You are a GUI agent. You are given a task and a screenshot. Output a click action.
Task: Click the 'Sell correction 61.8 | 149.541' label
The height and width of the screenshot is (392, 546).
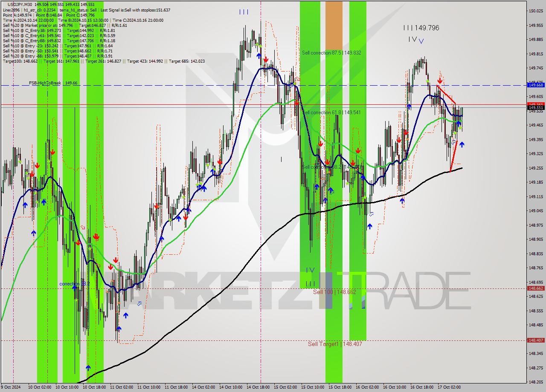pos(331,112)
